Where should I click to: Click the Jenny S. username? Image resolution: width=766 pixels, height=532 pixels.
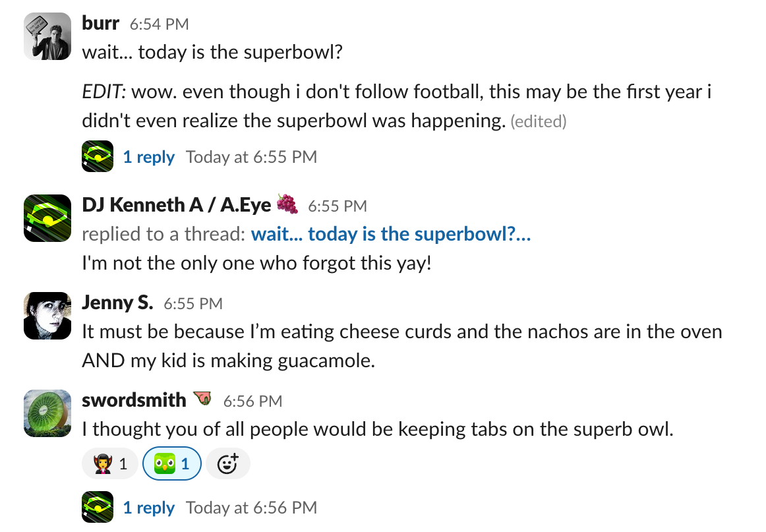pyautogui.click(x=117, y=303)
